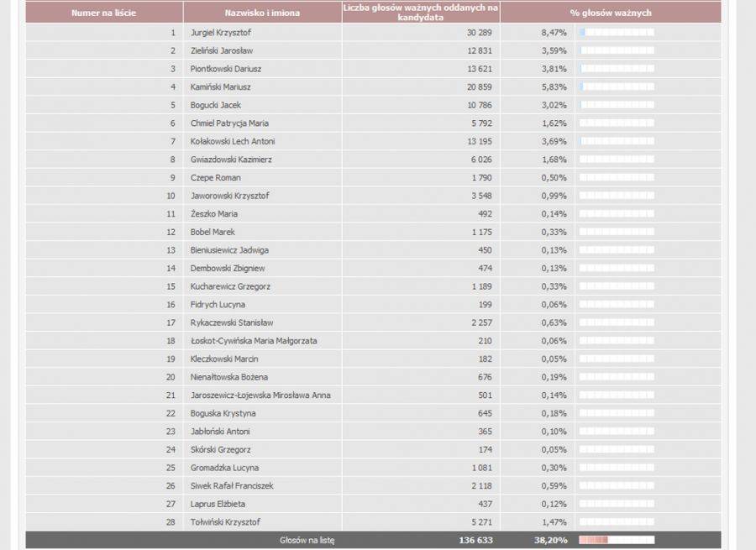Click the vote count 20 859
The image size is (756, 550).
(x=480, y=87)
